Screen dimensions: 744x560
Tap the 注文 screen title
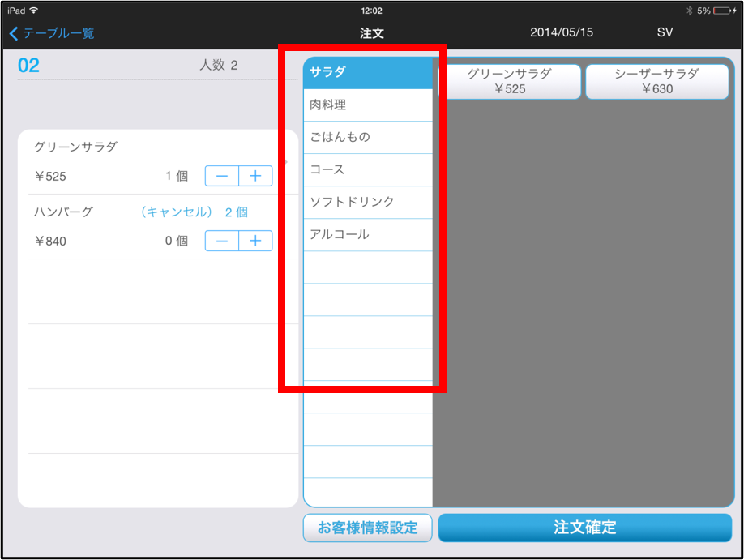pyautogui.click(x=371, y=33)
